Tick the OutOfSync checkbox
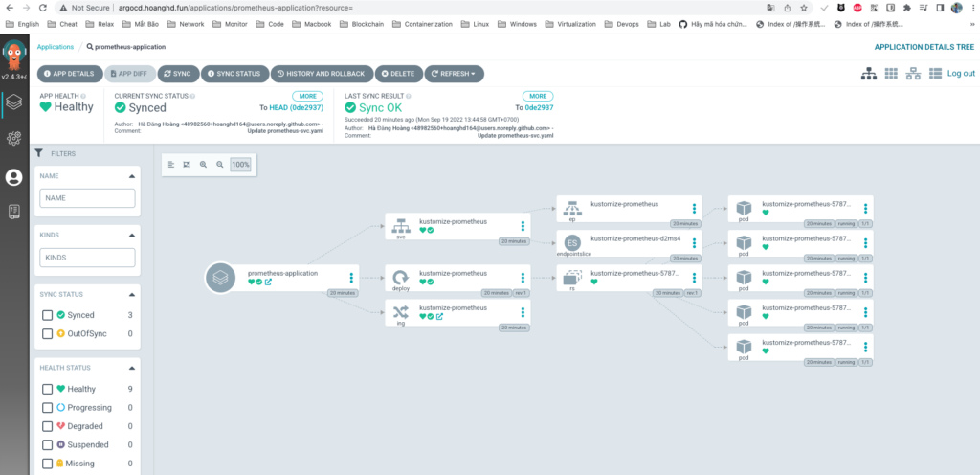980x475 pixels. click(48, 334)
